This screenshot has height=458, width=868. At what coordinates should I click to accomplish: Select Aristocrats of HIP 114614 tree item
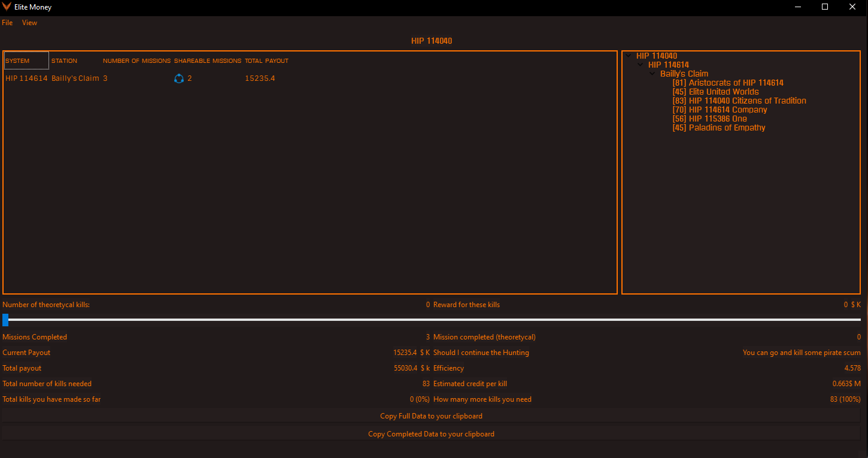pos(728,83)
